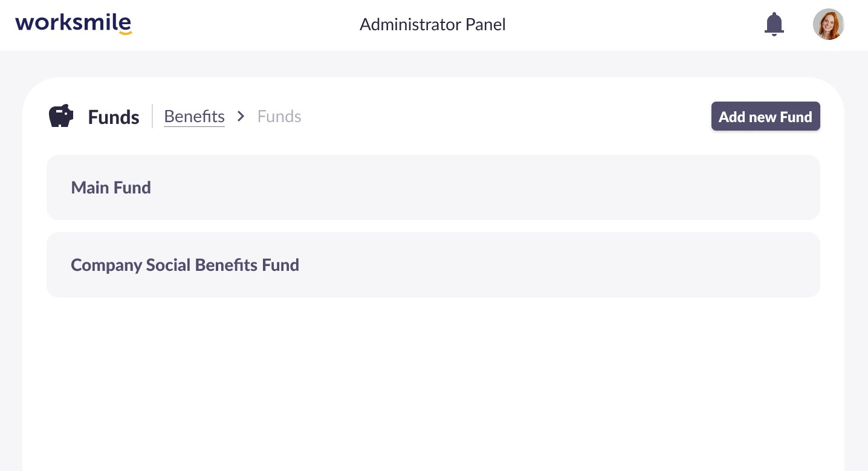
Task: Return home using the worksmile wordmark
Action: pos(73,23)
